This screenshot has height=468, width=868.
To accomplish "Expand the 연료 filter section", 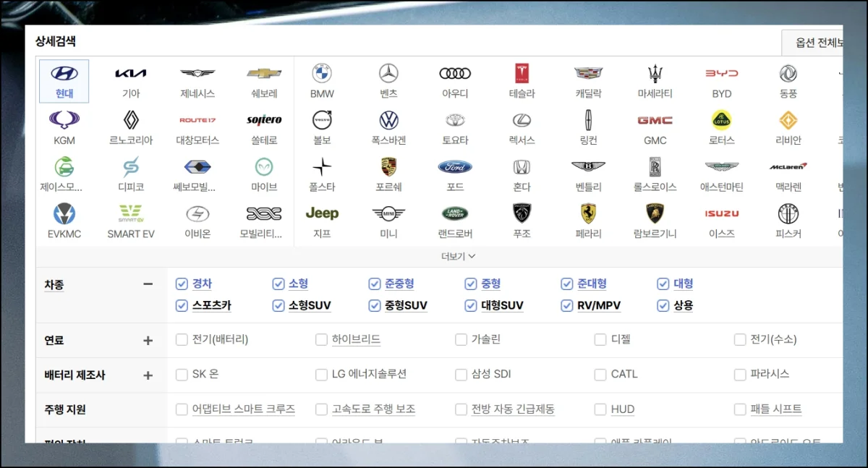I will [148, 340].
